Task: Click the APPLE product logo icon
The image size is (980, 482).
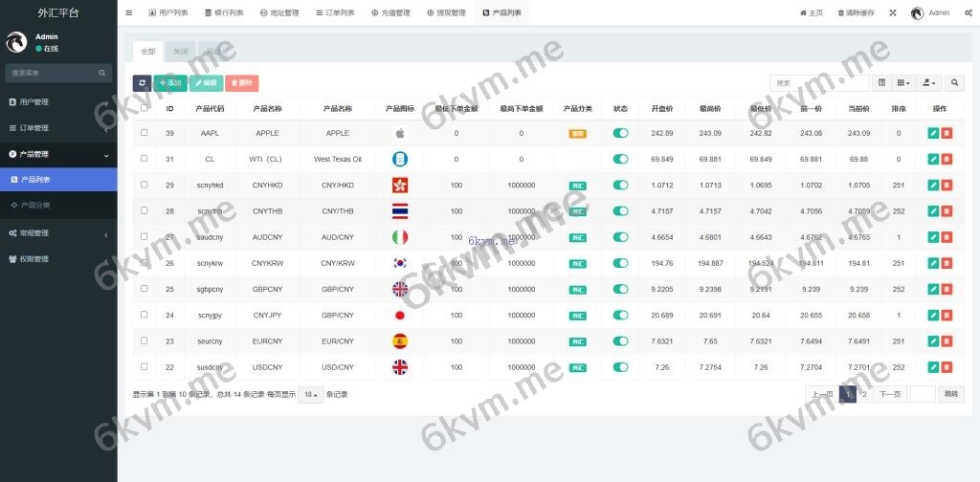Action: 400,133
